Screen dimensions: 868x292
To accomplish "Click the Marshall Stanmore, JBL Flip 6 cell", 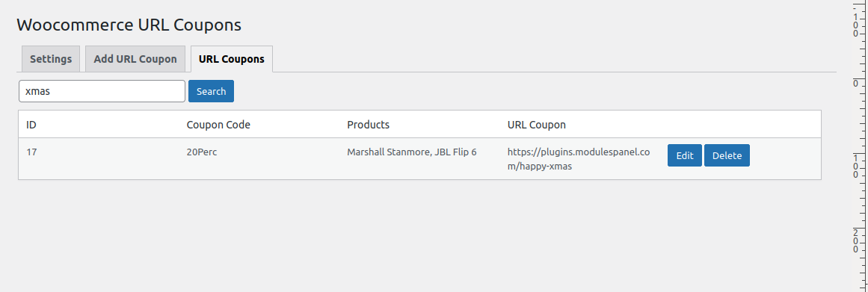I will coord(412,152).
